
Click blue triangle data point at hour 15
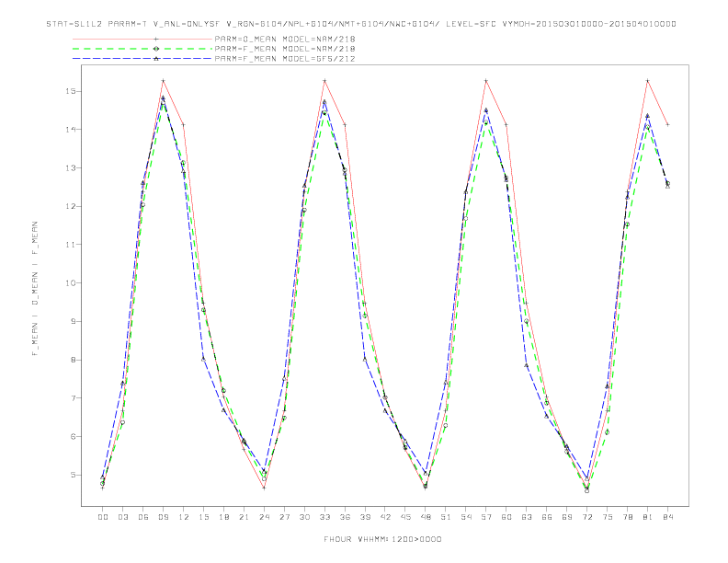click(203, 359)
